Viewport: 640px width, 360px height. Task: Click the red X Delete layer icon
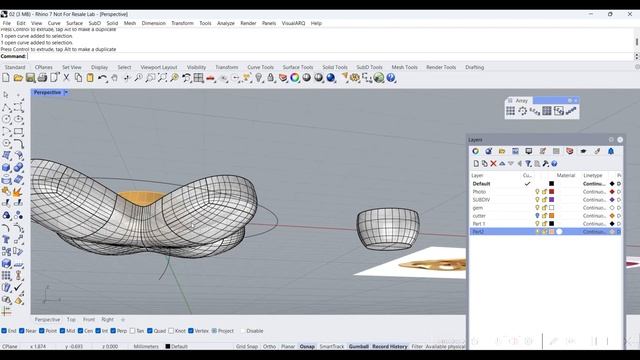493,164
